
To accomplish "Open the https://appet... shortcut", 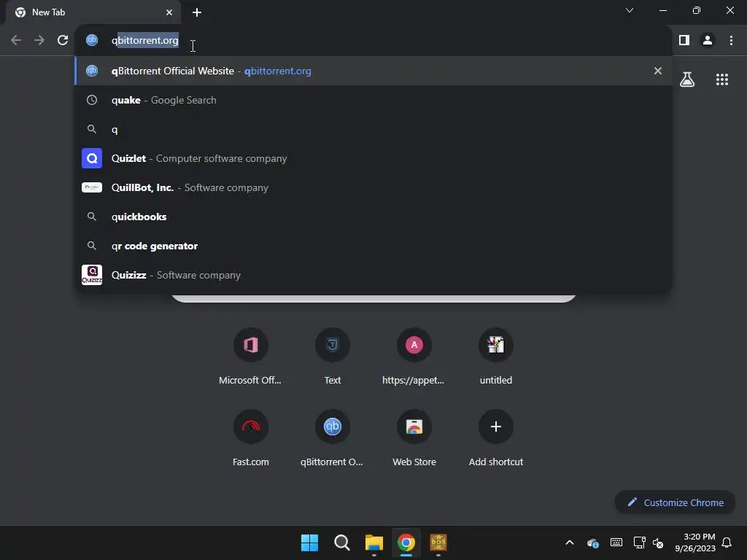I will [414, 356].
